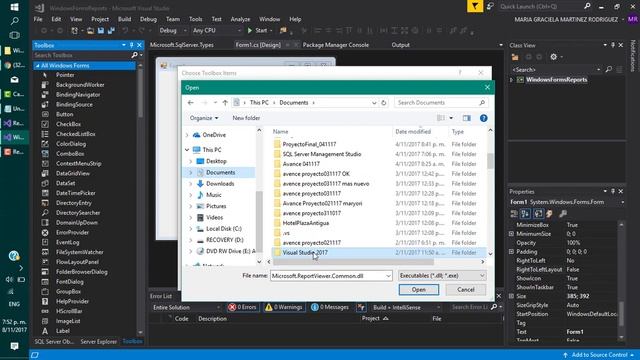Select Local Disk (C:) in navigation tree

224,229
